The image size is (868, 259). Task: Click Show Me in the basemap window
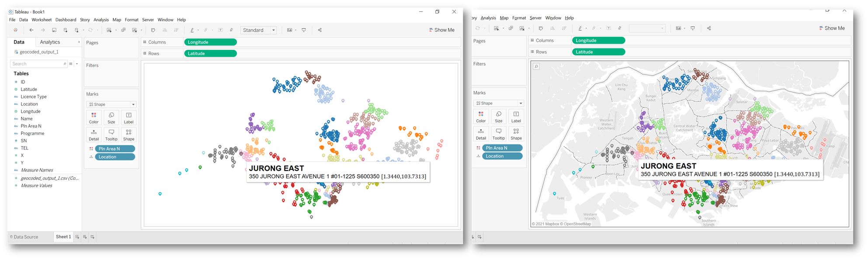click(x=832, y=28)
